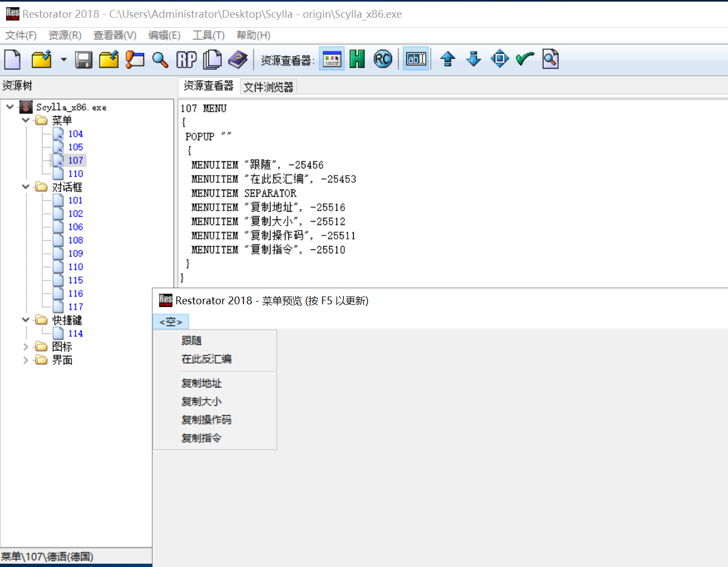The height and width of the screenshot is (567, 728).
Task: Select Scylla_x86.exe in the resource tree
Action: click(x=71, y=107)
